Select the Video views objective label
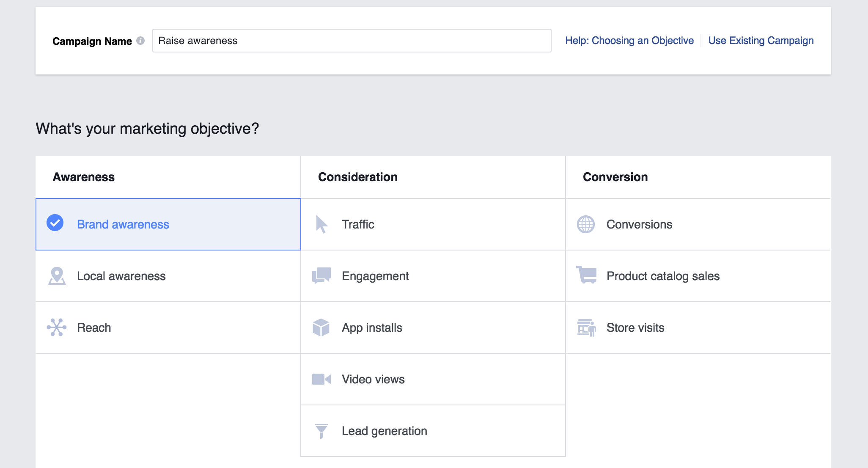868x468 pixels. tap(373, 379)
